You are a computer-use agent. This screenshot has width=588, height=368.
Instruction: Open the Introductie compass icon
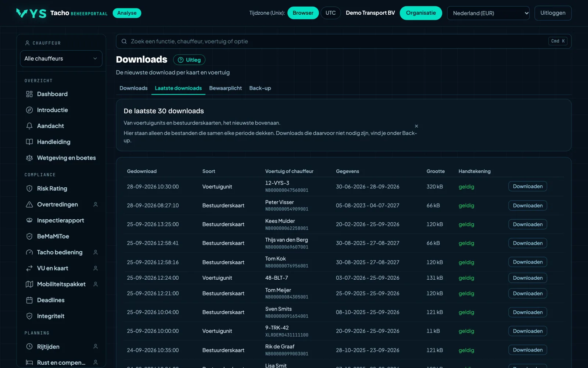(x=29, y=110)
